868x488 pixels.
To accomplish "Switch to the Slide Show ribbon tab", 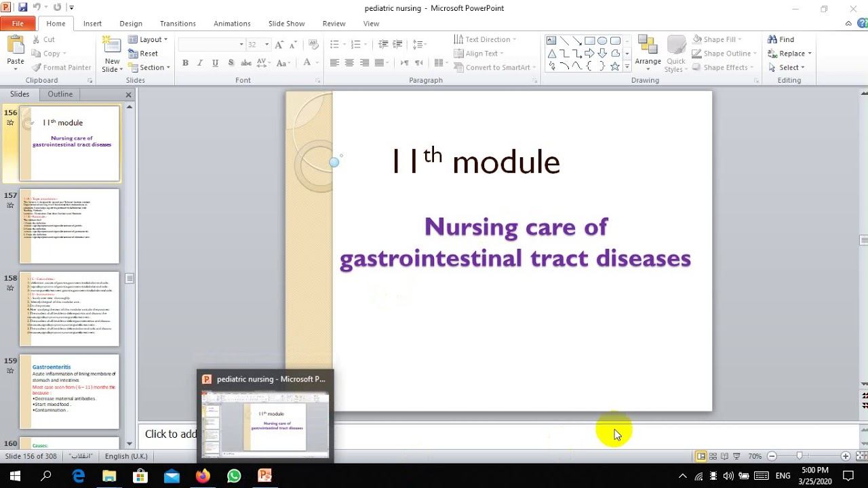I will [x=286, y=23].
